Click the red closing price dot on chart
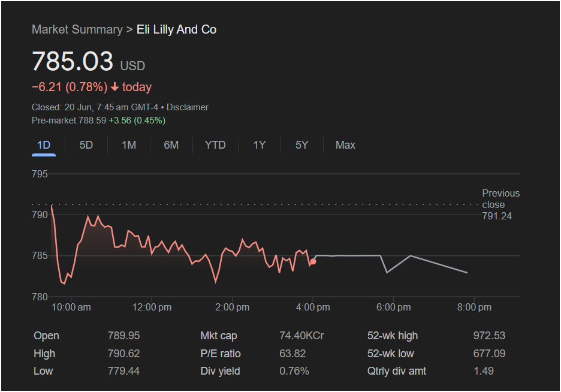 [313, 261]
